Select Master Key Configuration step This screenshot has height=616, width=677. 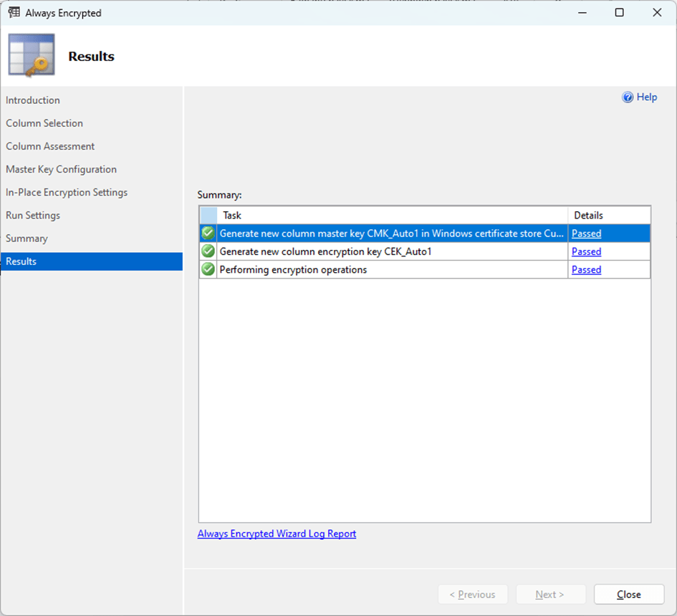pyautogui.click(x=61, y=169)
